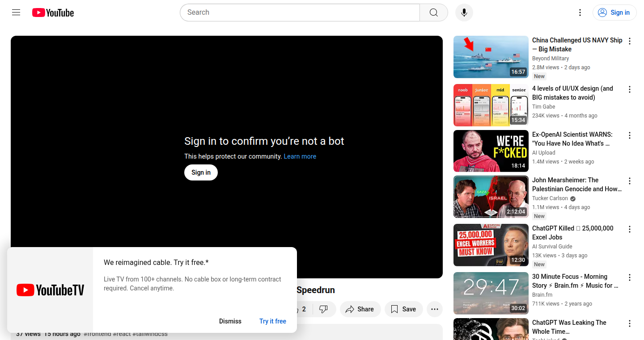Click AI Upload channel name
644x340 pixels.
click(544, 153)
